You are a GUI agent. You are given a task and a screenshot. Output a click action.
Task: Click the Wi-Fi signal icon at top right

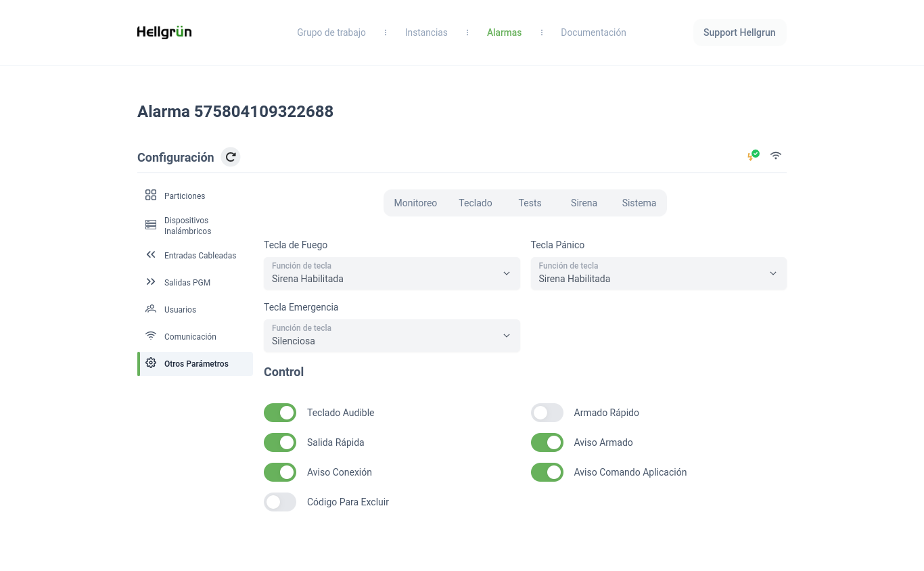pos(776,156)
